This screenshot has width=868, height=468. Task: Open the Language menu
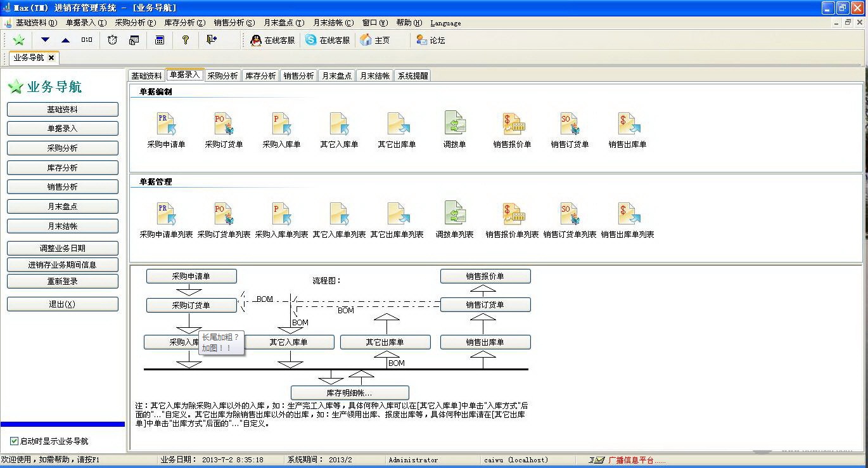pos(446,23)
